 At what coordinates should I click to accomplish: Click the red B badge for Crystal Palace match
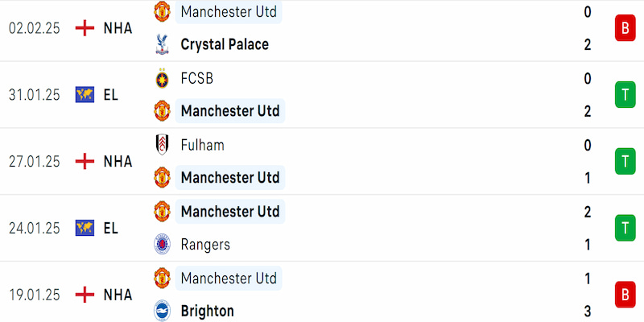(x=623, y=29)
